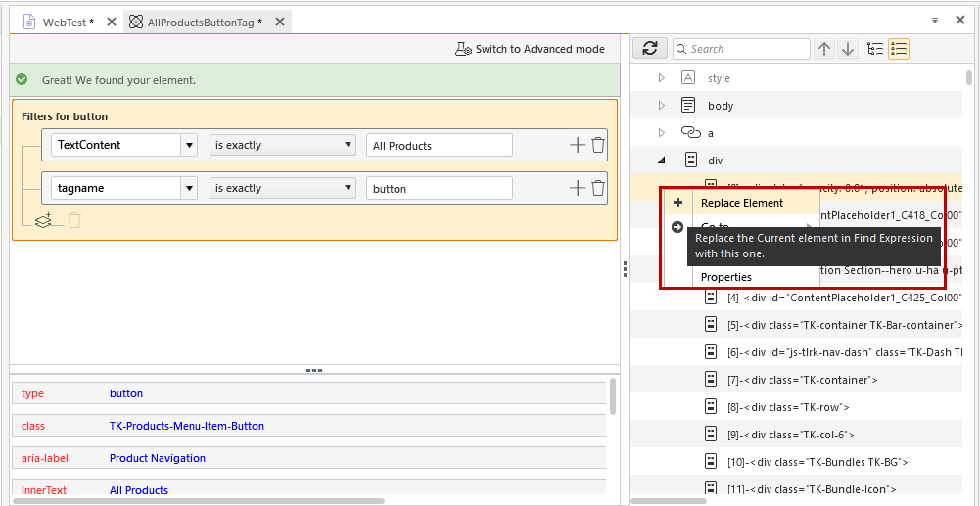980x506 pixels.
Task: Expand the style node
Action: pos(661,78)
